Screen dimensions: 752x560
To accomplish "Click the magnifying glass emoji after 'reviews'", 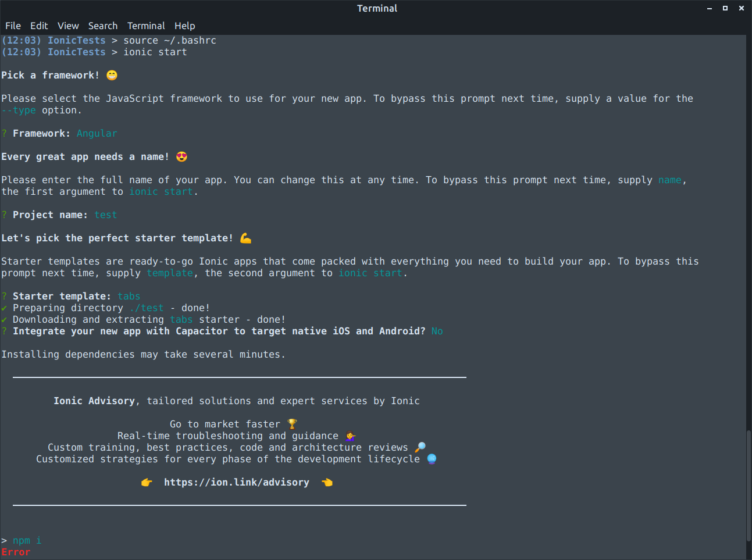I will (x=420, y=447).
